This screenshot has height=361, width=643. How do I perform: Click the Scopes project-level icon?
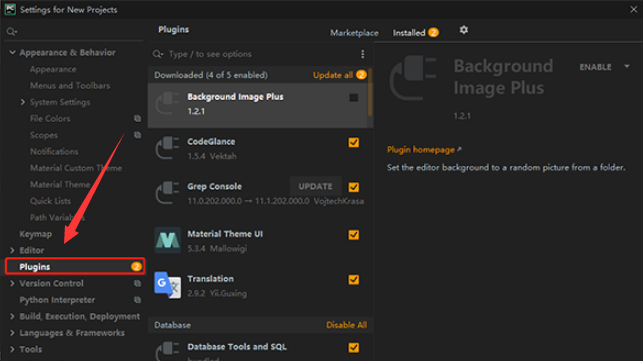[137, 135]
